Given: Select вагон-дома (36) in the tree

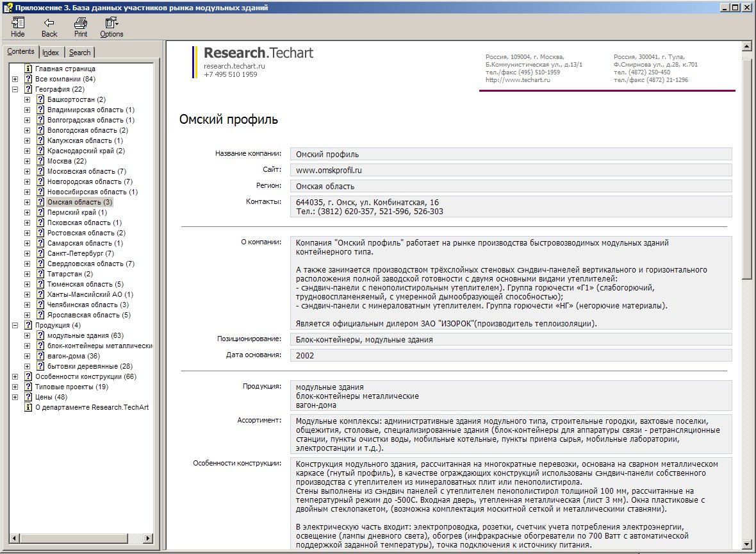Looking at the screenshot, I should click(74, 356).
